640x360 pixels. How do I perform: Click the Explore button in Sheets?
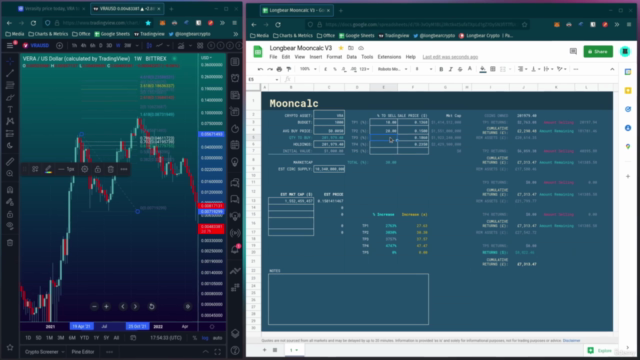click(600, 351)
